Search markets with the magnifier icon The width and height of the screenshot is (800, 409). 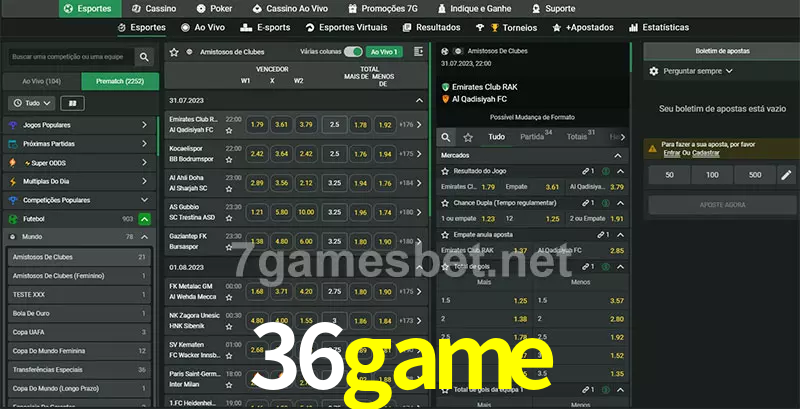click(446, 136)
